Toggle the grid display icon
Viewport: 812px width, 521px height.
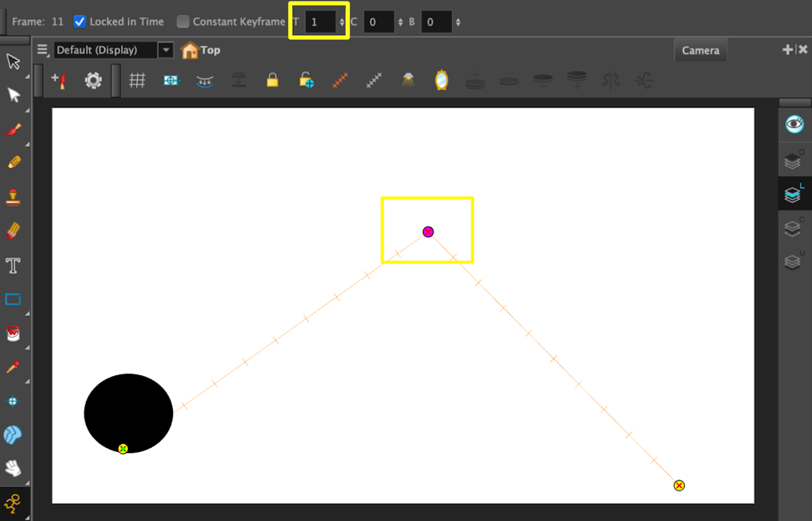137,80
